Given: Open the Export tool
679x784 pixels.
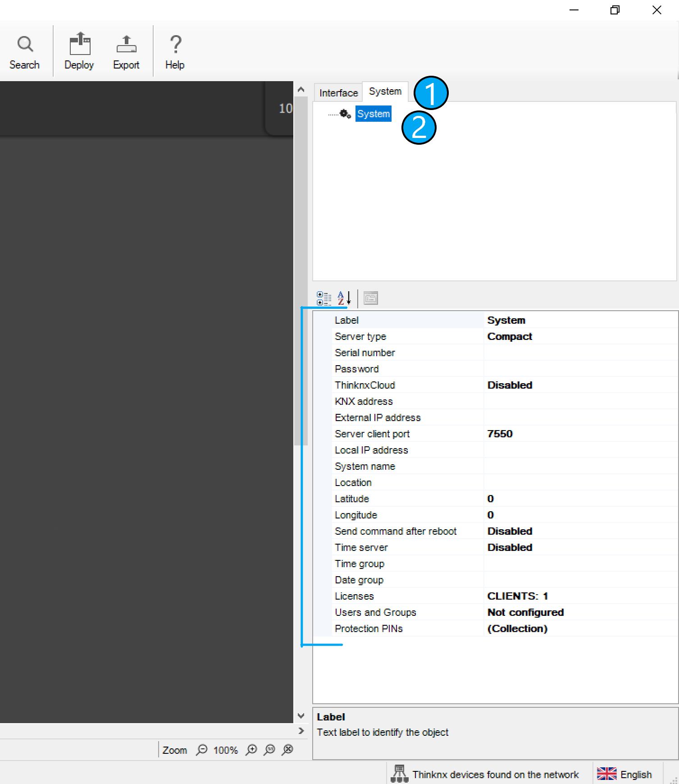Looking at the screenshot, I should click(x=126, y=45).
